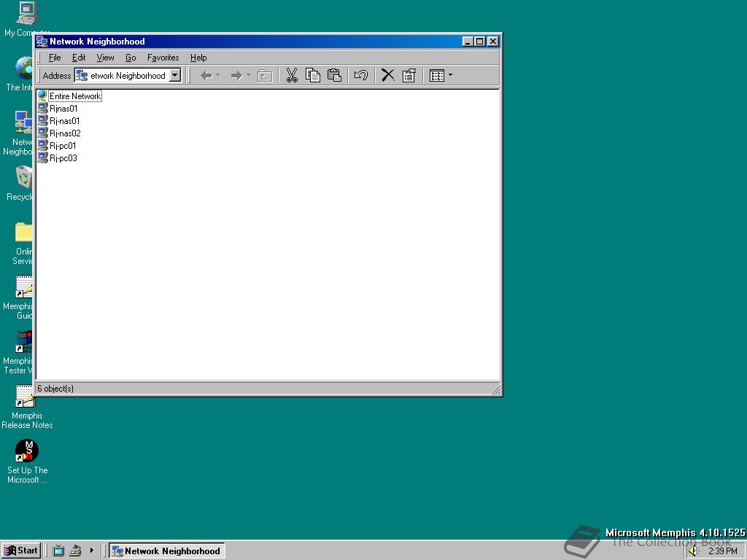Click the Recycle Bin desktop icon
747x560 pixels.
click(x=23, y=177)
